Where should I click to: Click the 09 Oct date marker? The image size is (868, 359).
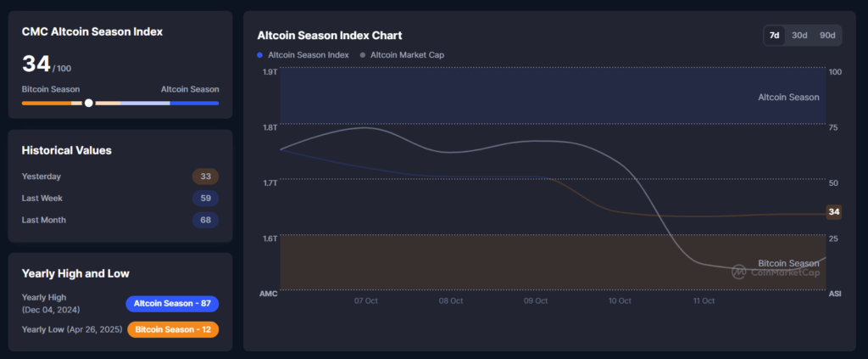[536, 301]
